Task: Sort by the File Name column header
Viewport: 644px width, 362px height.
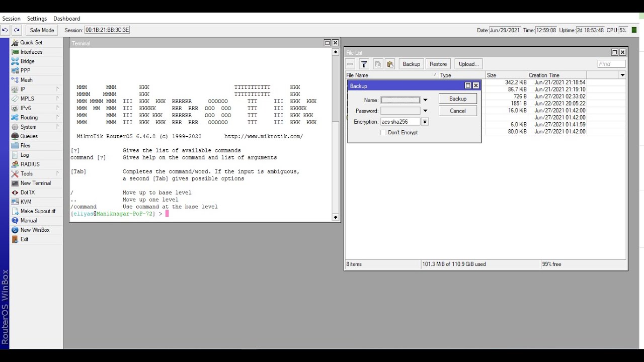Action: pyautogui.click(x=391, y=75)
